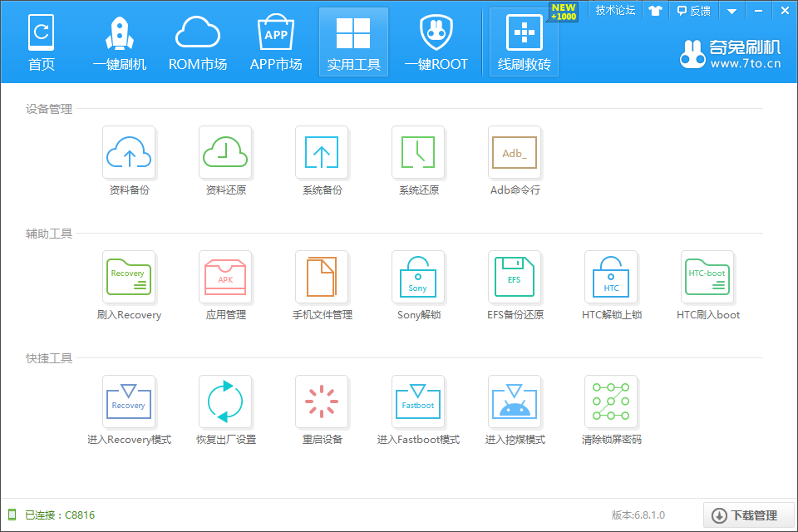The height and width of the screenshot is (532, 798).
Task: Expand the dropdown arrow in the title bar
Action: [731, 10]
